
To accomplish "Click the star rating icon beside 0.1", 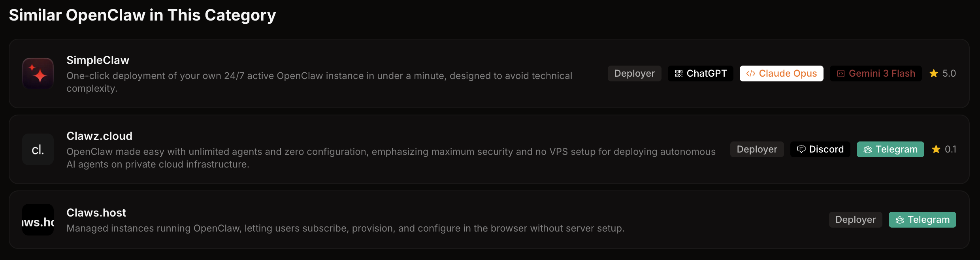I will point(936,149).
